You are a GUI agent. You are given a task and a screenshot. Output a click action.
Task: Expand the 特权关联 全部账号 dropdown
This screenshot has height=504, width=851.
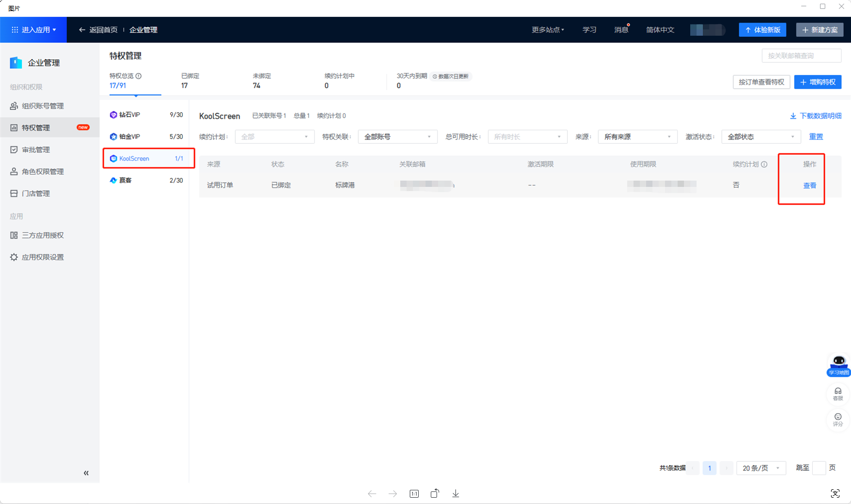click(x=397, y=137)
